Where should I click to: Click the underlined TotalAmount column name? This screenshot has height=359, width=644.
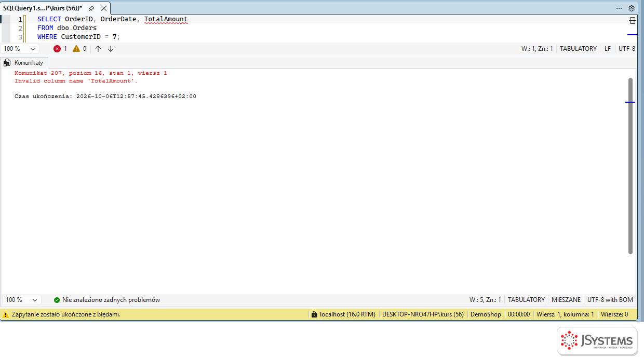pos(166,19)
